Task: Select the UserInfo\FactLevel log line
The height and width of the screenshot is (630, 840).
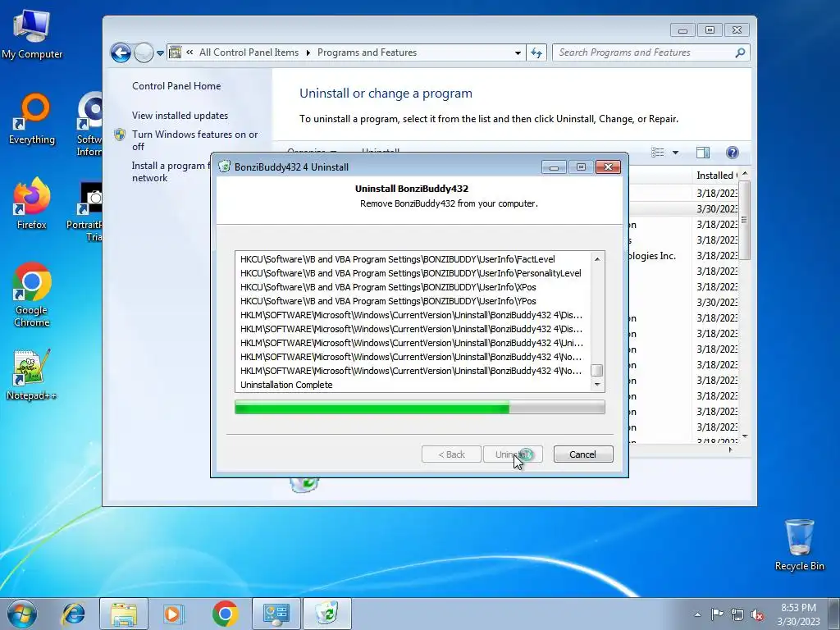Action: (x=398, y=259)
